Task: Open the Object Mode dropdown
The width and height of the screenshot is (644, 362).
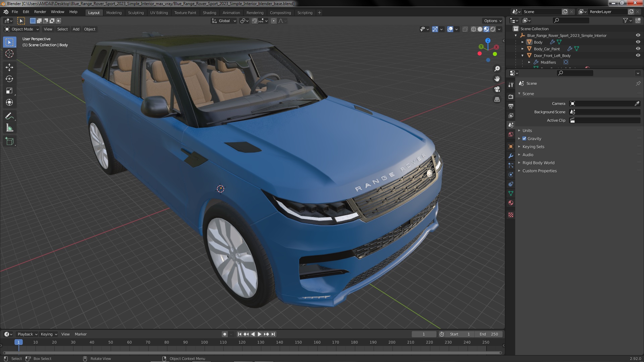Action: (22, 29)
